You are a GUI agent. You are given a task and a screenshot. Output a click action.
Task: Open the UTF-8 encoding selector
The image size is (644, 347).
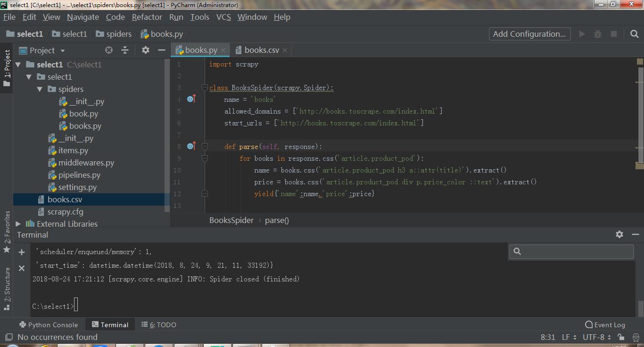point(597,337)
